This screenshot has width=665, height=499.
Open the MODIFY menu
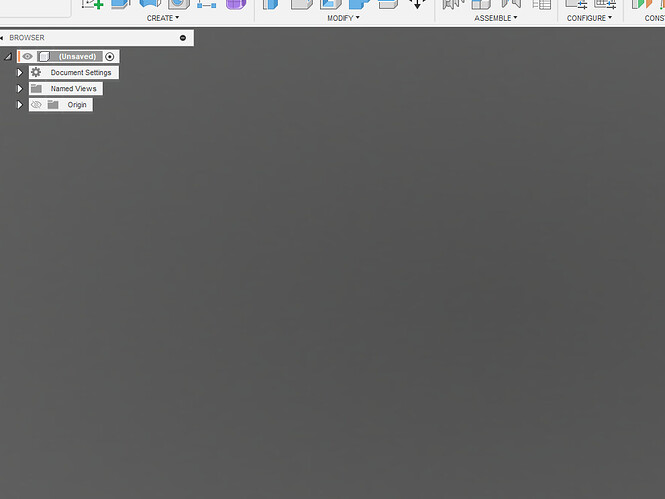(x=343, y=18)
